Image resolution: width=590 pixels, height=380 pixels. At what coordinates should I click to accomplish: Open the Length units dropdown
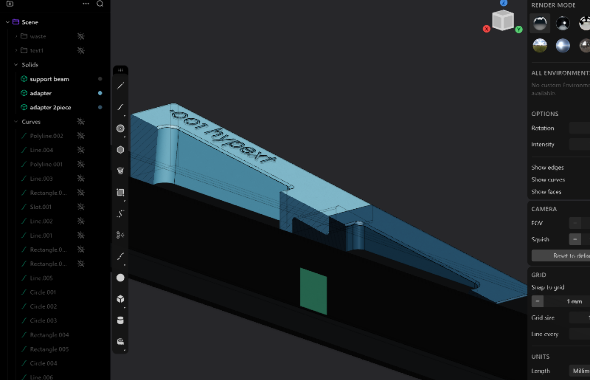pos(579,371)
